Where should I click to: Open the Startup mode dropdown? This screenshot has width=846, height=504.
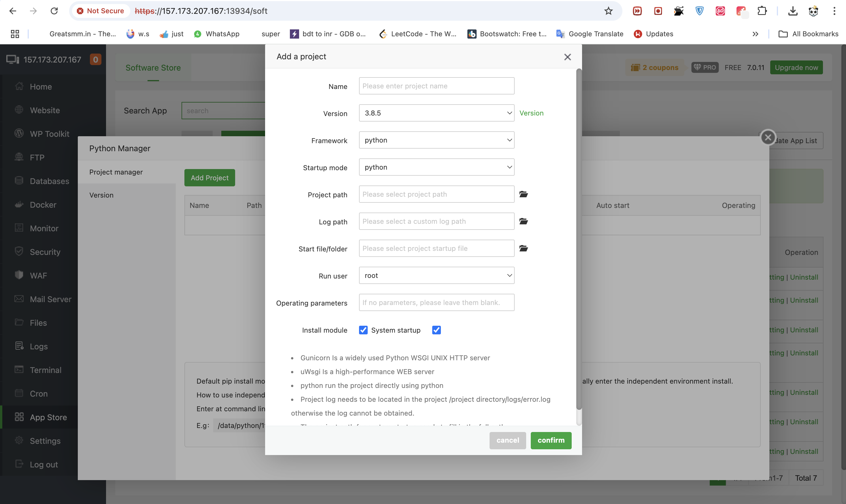click(x=436, y=167)
